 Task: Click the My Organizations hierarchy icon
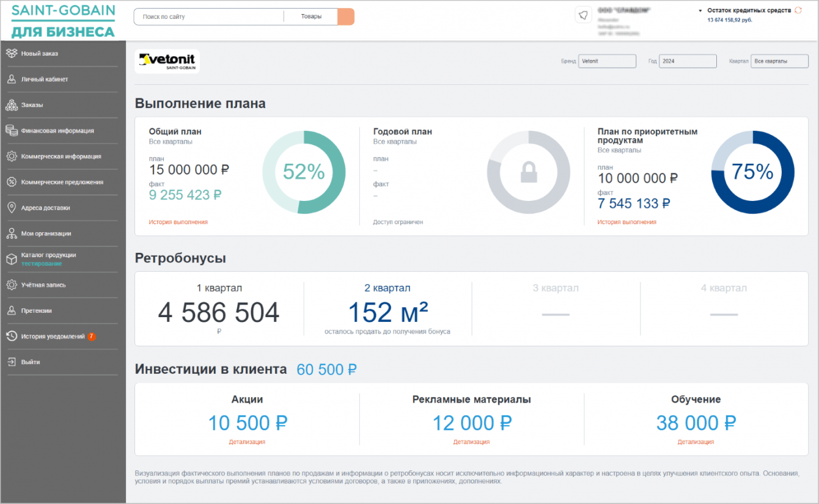[11, 233]
